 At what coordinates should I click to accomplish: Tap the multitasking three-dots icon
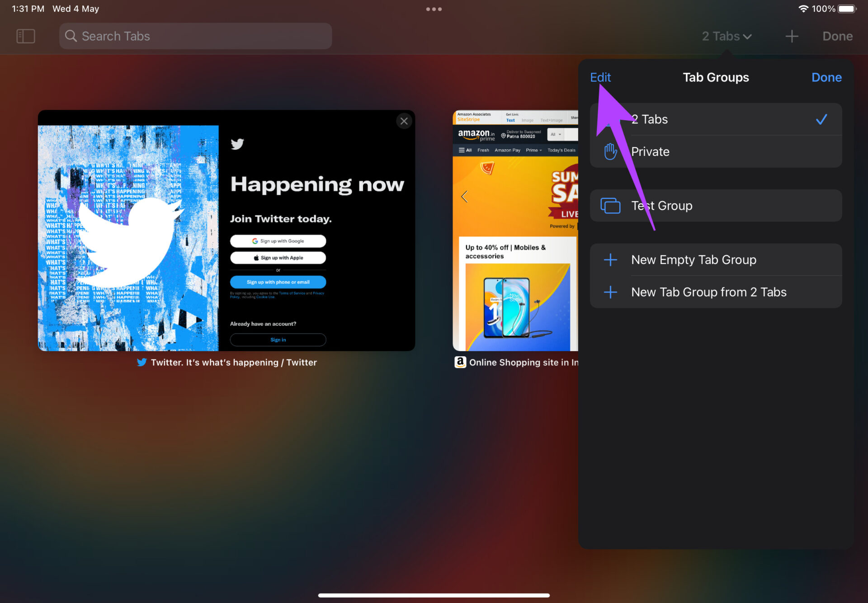(434, 9)
